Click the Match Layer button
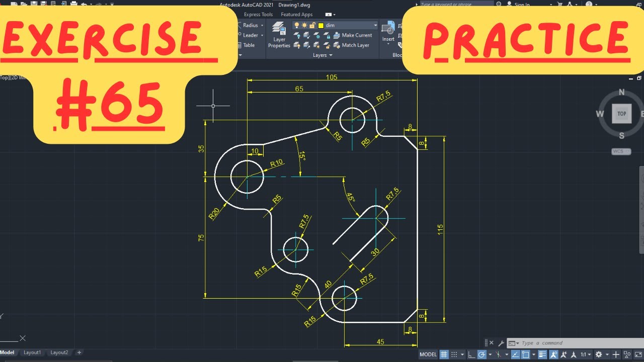644x362 pixels. pos(352,45)
